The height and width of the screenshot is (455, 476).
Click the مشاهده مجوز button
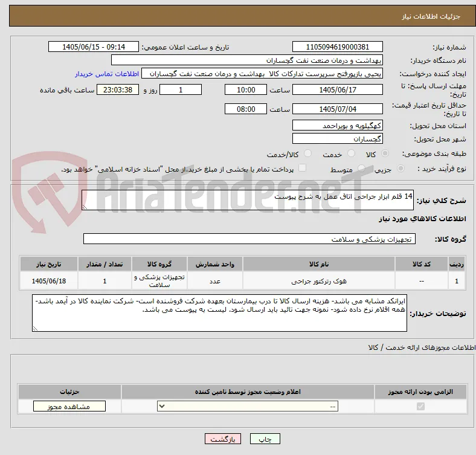(69, 407)
